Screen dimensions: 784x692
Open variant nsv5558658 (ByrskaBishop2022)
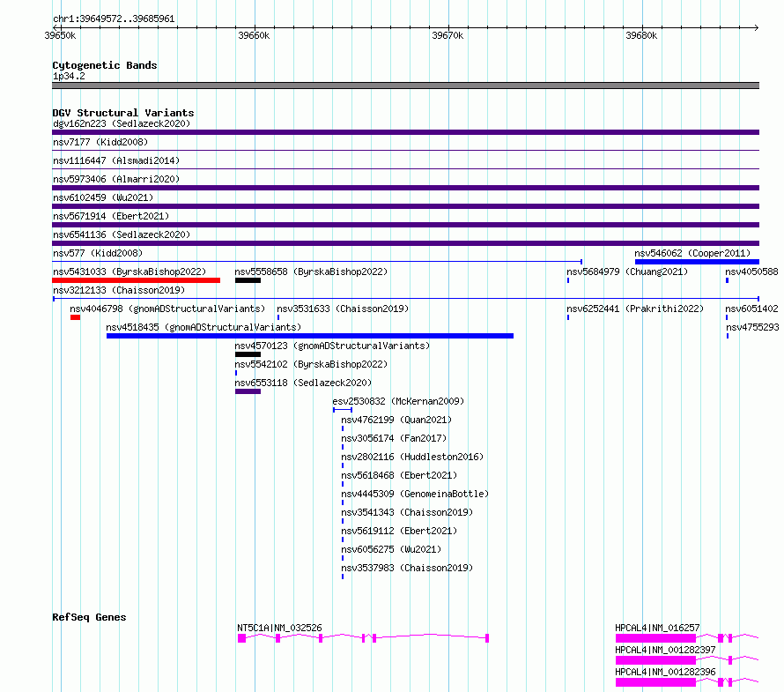coord(311,272)
